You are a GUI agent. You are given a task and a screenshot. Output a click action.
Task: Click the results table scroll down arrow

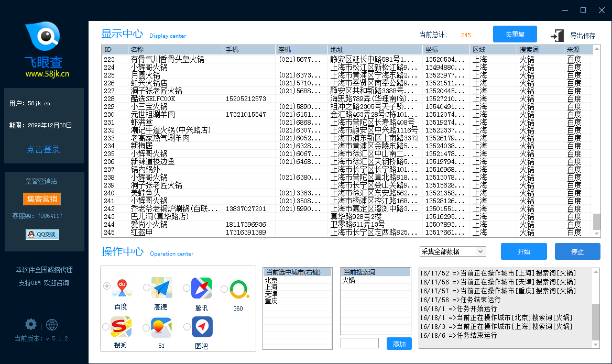596,233
